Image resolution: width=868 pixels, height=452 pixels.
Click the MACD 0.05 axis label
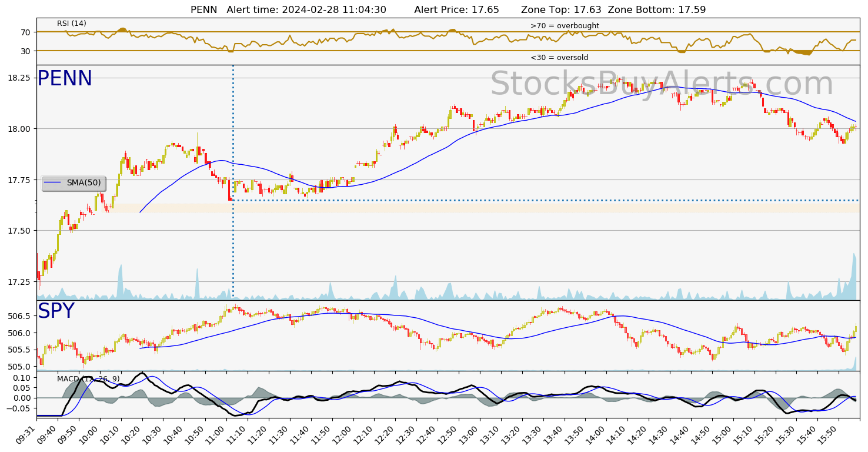tap(22, 388)
